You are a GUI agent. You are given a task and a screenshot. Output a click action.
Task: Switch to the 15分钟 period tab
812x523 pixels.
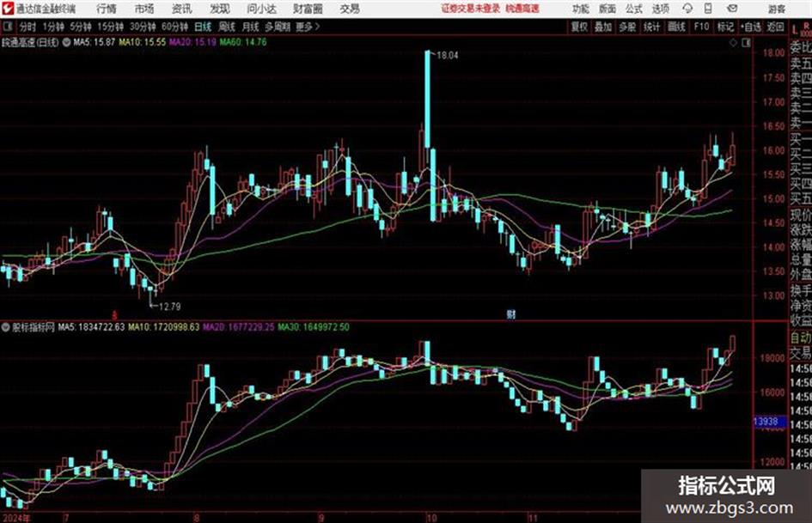[x=110, y=27]
